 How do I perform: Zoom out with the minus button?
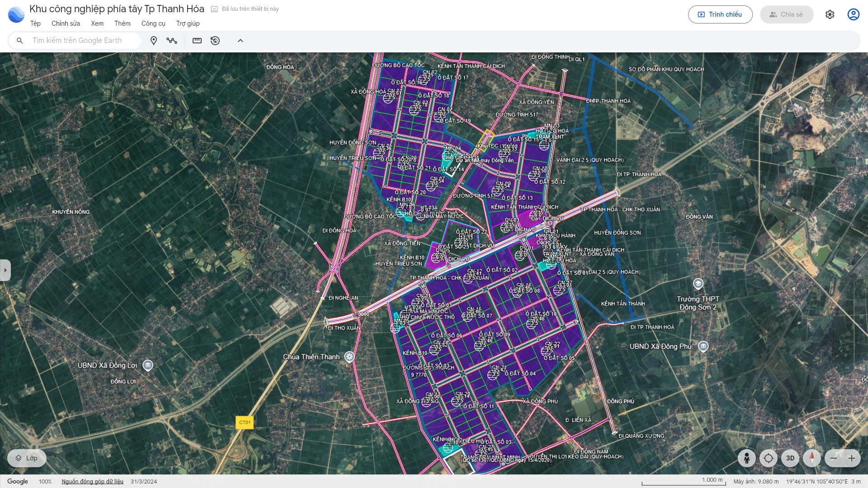[x=834, y=458]
